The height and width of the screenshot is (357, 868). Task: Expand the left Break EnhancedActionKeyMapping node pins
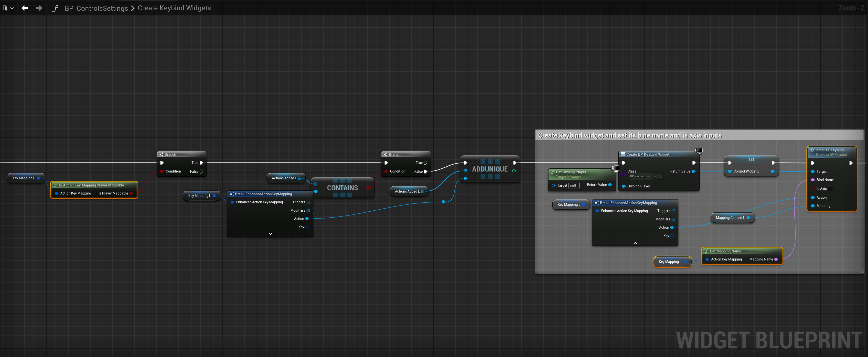(270, 234)
